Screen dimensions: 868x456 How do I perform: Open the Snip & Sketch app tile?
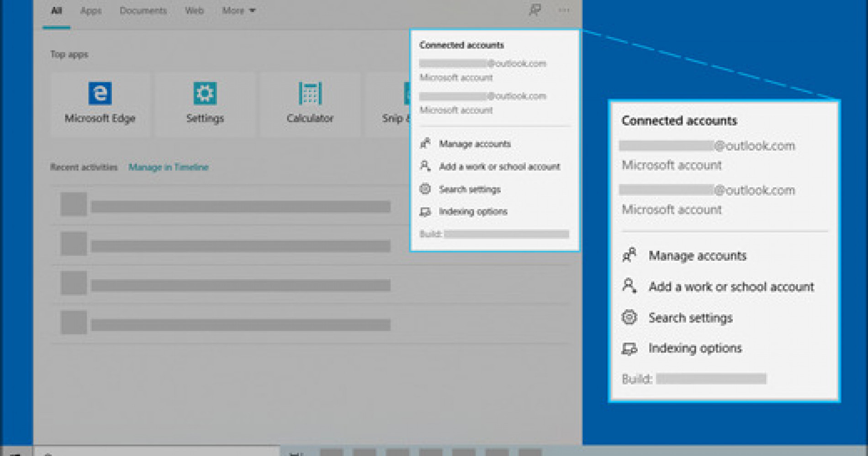[x=388, y=104]
